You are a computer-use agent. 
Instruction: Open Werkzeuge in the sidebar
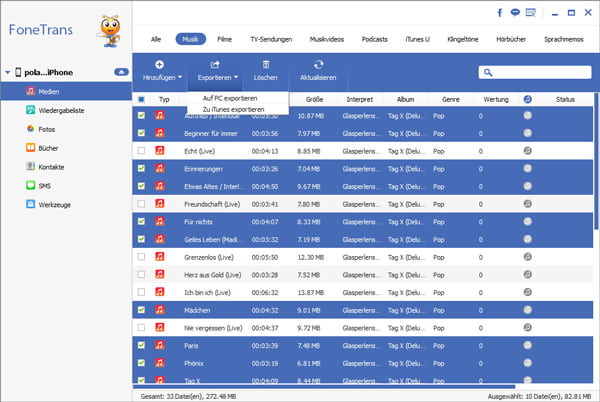pos(56,204)
